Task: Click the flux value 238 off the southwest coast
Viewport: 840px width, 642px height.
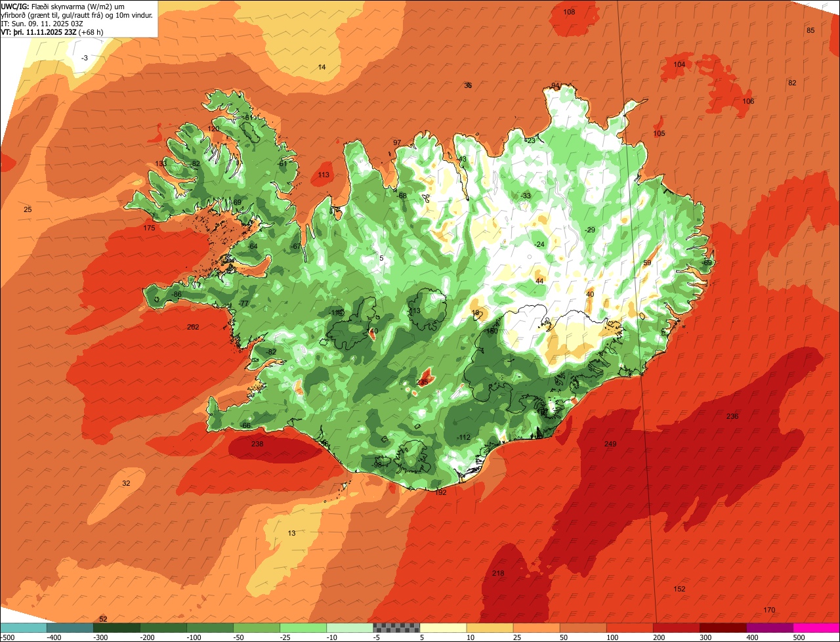Action: (257, 444)
